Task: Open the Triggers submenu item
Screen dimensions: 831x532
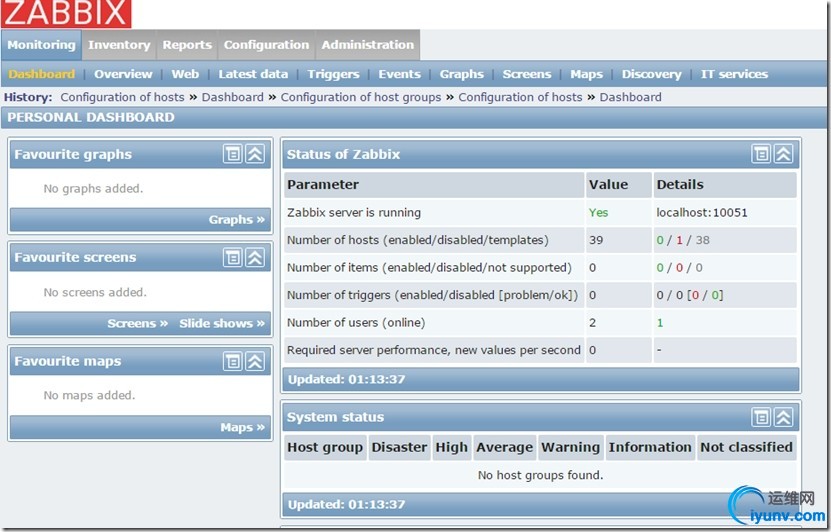Action: pos(333,74)
